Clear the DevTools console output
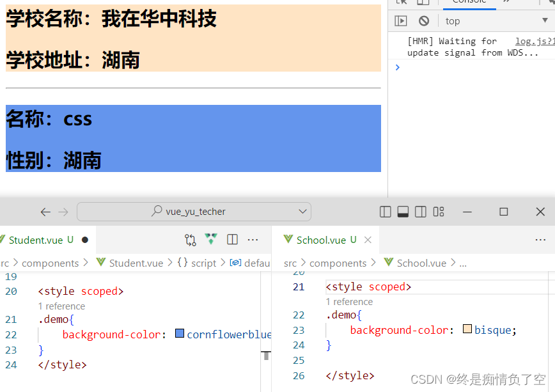The width and height of the screenshot is (555, 392). coord(423,20)
